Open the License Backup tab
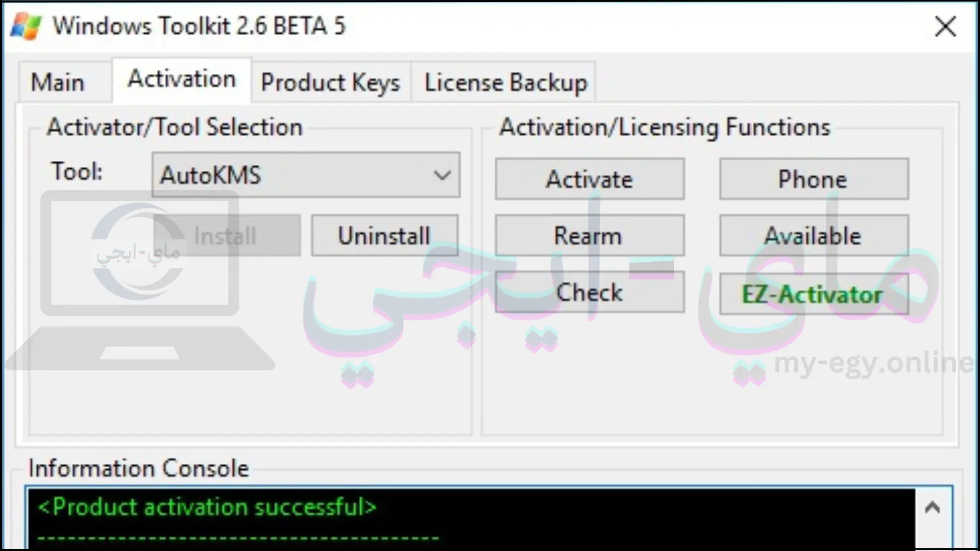Screen dimensions: 980x551 pyautogui.click(x=505, y=82)
